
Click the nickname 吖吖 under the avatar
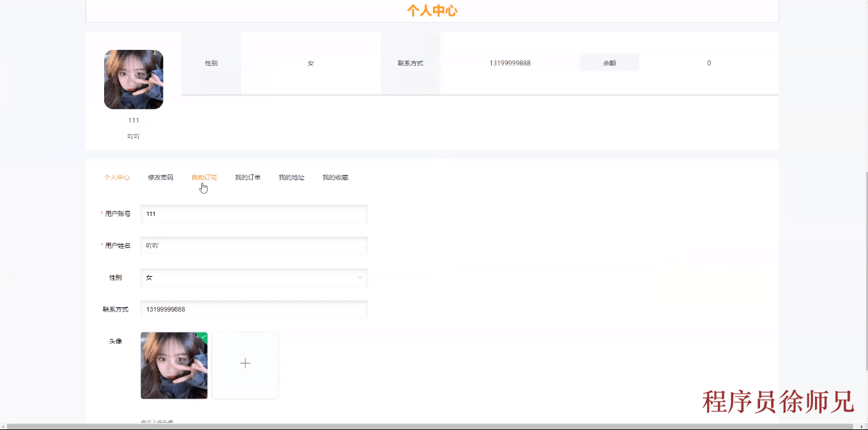(133, 135)
